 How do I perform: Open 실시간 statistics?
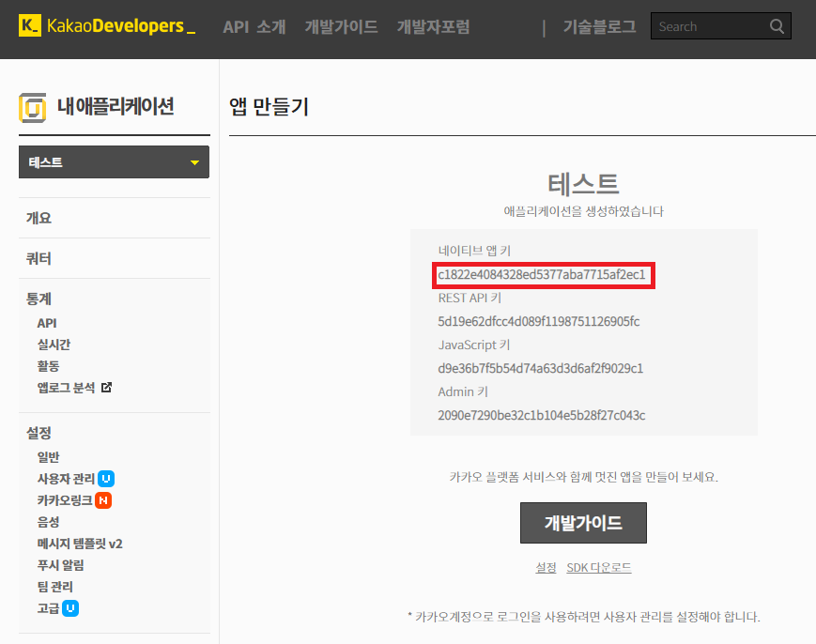coord(54,345)
